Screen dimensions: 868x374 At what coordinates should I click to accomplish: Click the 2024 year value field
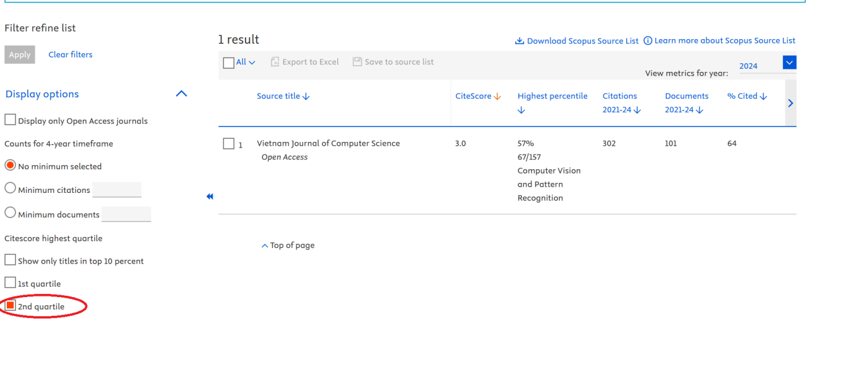[x=761, y=66]
